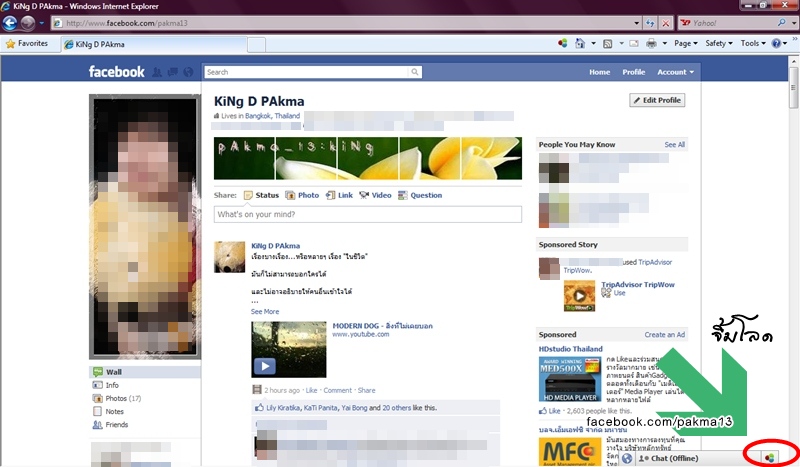Screen dimensions: 800x467
Task: Go to Facebook Home link
Action: point(599,72)
